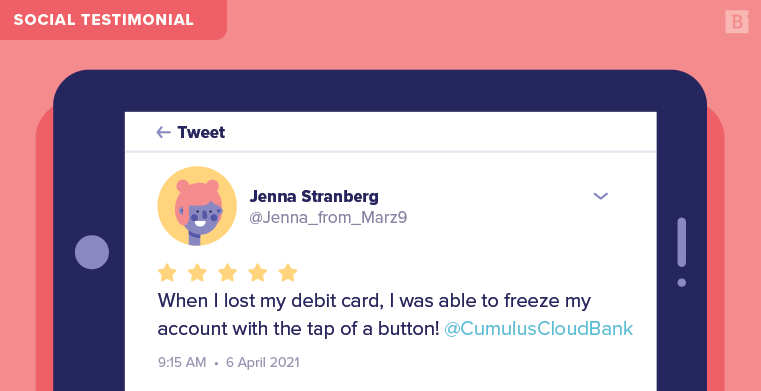Click the 6 April 2021 date
The image size is (761, 391).
click(263, 362)
